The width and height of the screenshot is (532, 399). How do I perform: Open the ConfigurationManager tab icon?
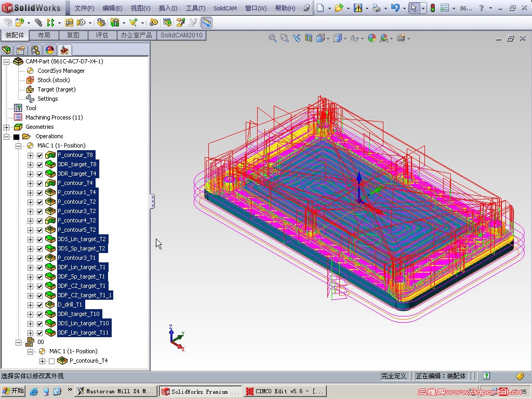[x=35, y=50]
